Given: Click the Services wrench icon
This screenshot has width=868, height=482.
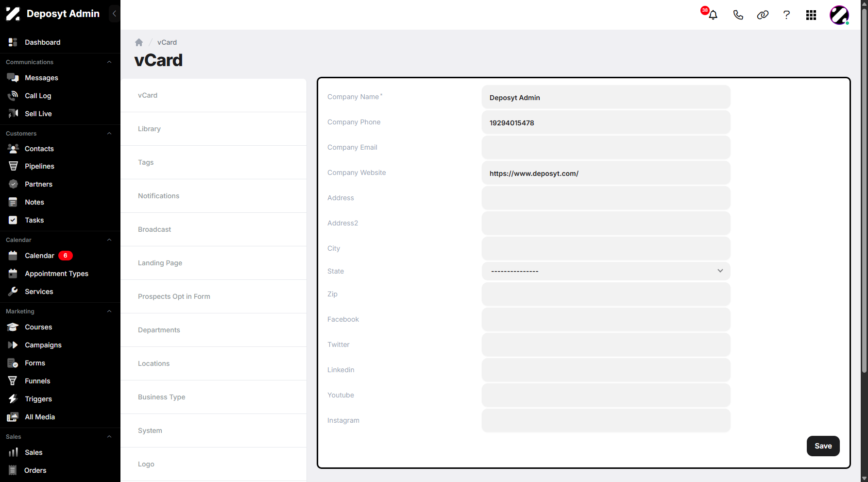Looking at the screenshot, I should (13, 292).
